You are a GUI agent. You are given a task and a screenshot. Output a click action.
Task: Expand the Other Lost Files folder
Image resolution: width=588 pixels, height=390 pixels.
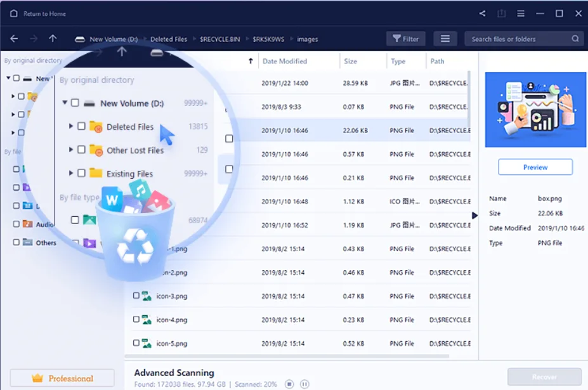72,150
